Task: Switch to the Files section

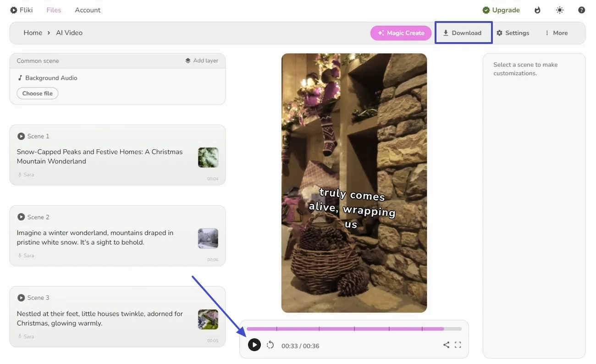Action: tap(54, 10)
